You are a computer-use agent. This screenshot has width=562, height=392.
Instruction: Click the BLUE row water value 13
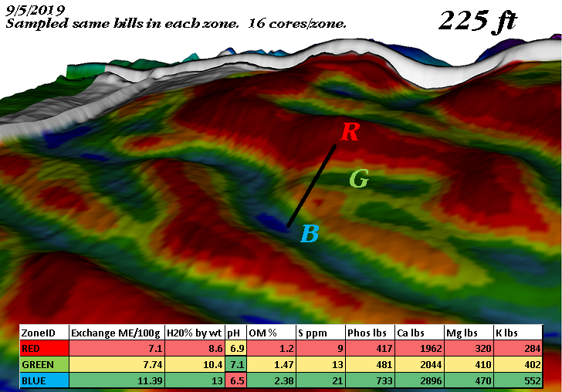tap(195, 380)
